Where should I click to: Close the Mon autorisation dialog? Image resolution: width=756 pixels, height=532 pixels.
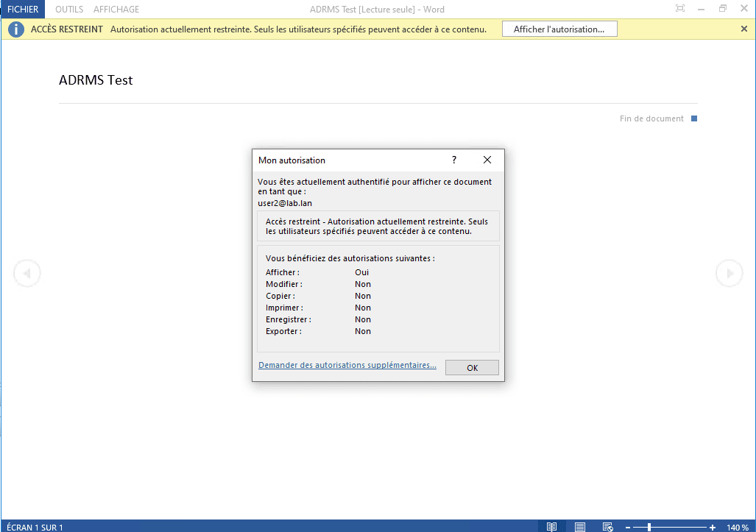pos(487,160)
